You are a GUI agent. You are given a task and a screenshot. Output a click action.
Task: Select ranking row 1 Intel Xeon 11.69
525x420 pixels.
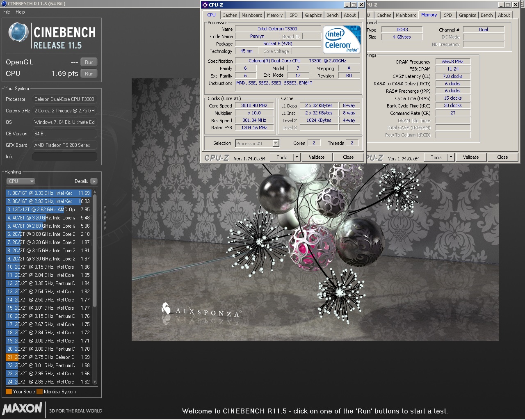pyautogui.click(x=48, y=193)
